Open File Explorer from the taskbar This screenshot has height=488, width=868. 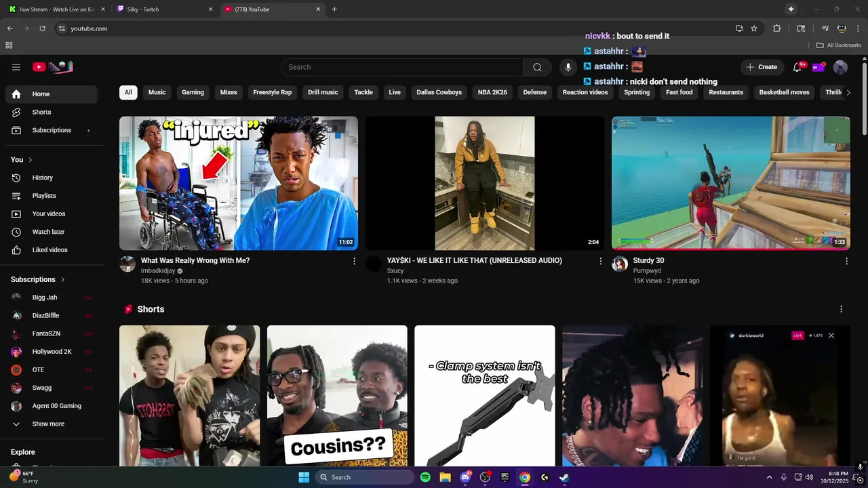(x=445, y=477)
